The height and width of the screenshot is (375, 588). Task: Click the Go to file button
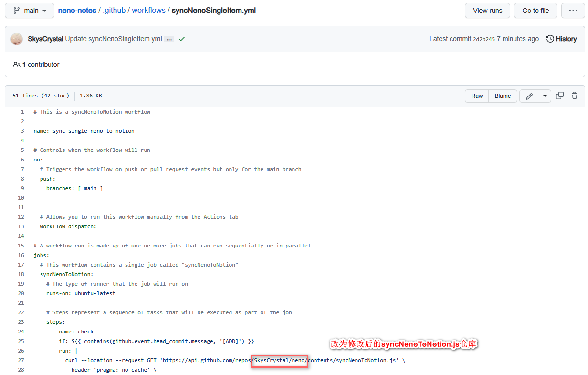pos(535,11)
